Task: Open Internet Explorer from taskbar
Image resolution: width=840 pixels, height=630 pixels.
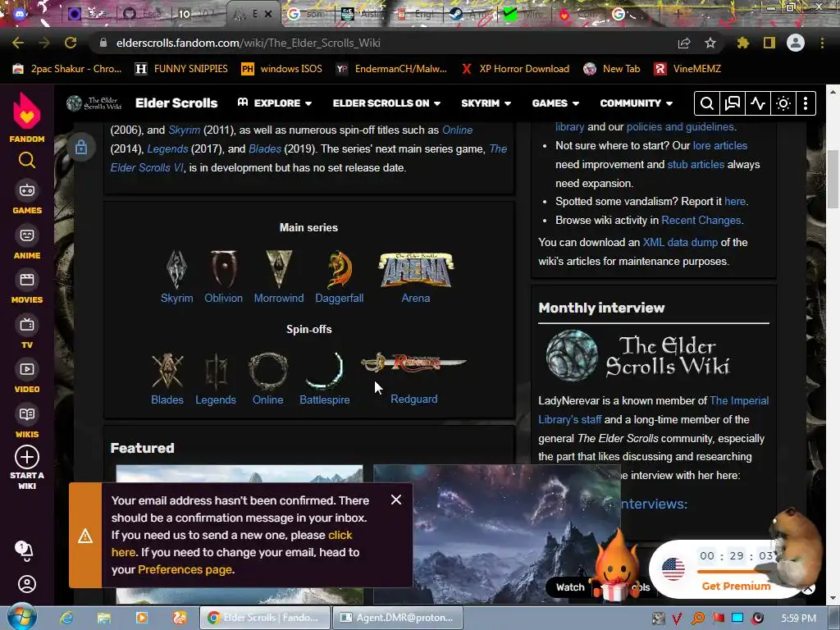Action: click(66, 618)
